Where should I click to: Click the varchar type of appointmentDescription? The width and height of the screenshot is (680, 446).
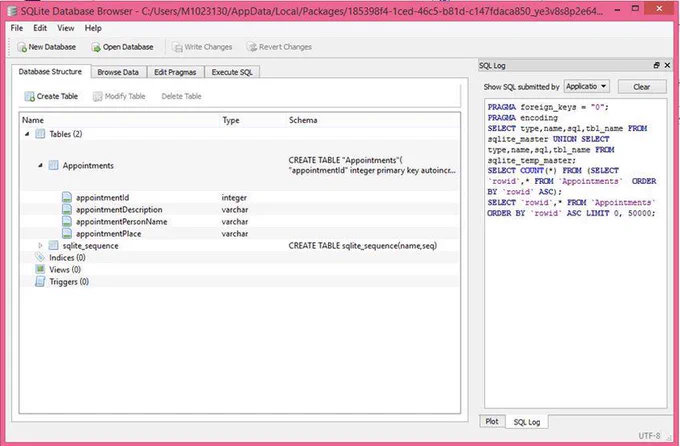tap(235, 210)
